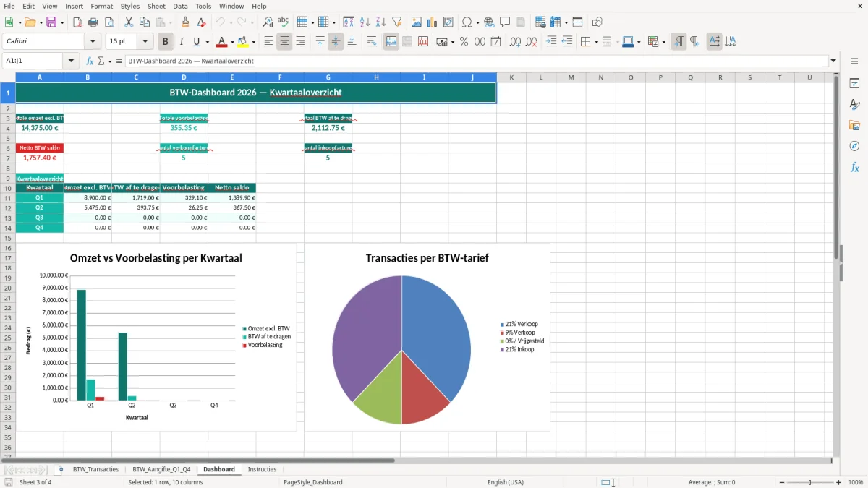Click the Function Wizard fx icon
Viewport: 868px width, 488px height.
90,61
